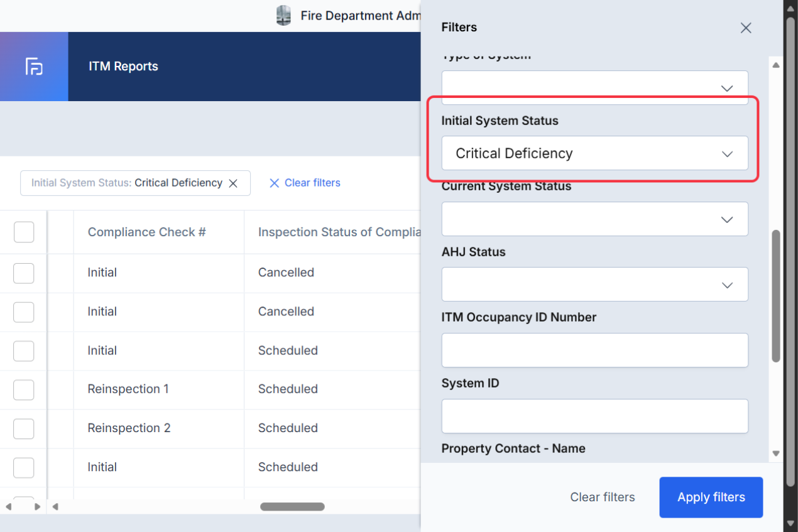This screenshot has width=798, height=532.
Task: Expand the Current System Status dropdown
Action: (x=594, y=219)
